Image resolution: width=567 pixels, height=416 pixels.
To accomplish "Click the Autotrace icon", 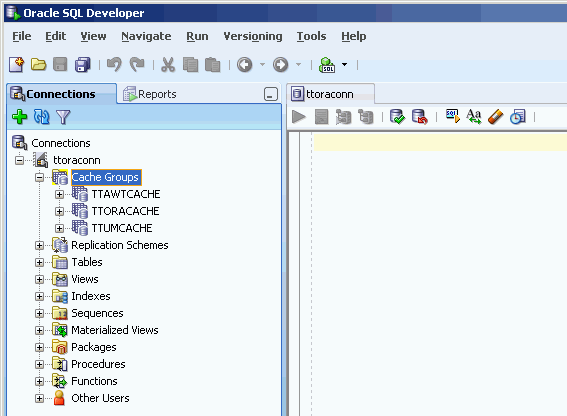I will pyautogui.click(x=343, y=117).
